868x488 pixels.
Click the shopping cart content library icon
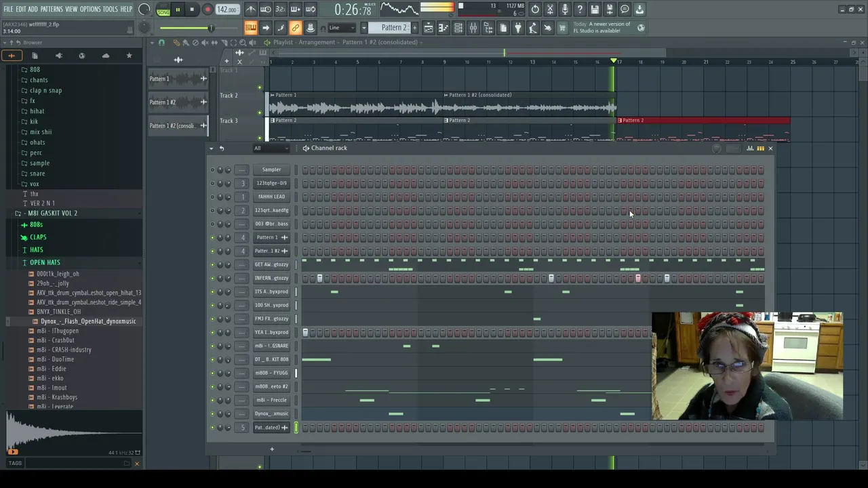[x=561, y=28]
